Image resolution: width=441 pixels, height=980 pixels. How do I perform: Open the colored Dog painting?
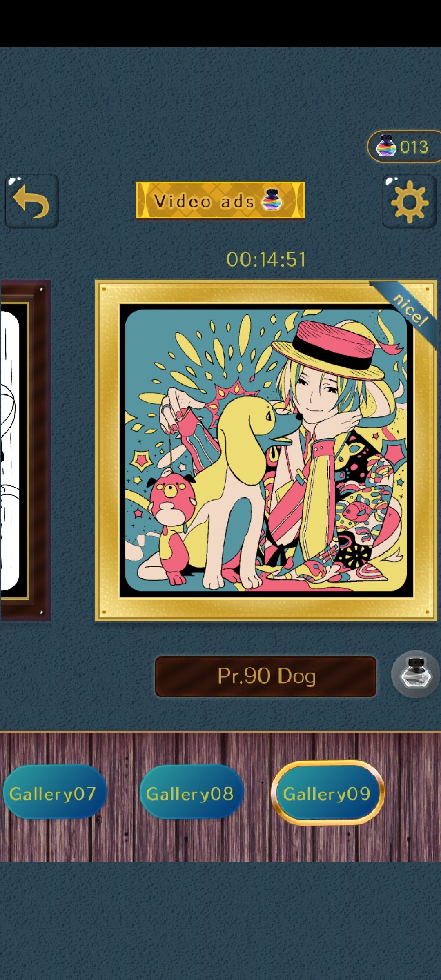click(x=266, y=450)
